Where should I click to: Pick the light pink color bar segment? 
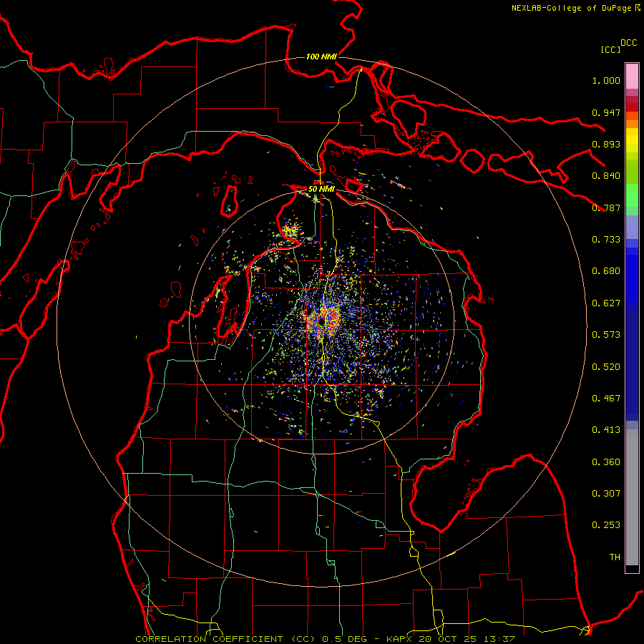click(x=632, y=77)
